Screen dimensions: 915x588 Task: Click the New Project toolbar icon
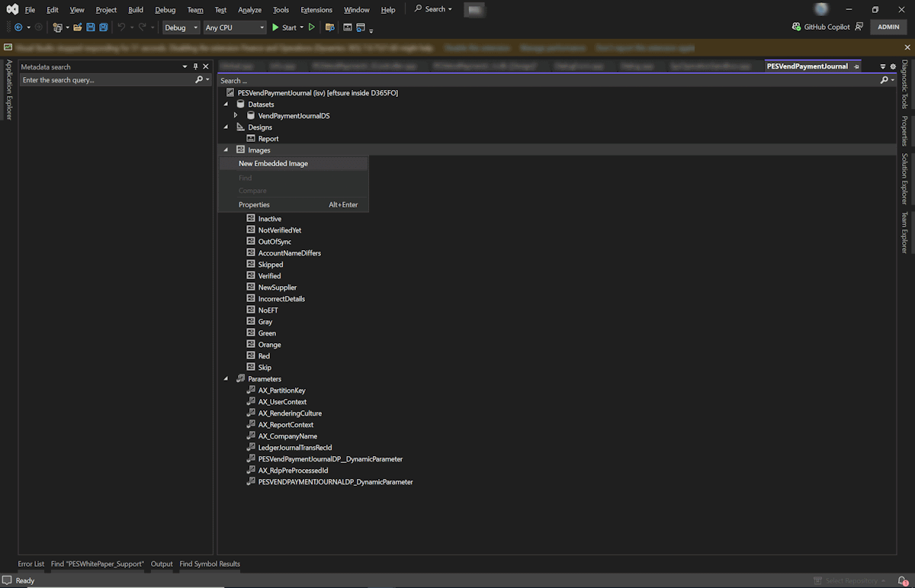point(57,27)
